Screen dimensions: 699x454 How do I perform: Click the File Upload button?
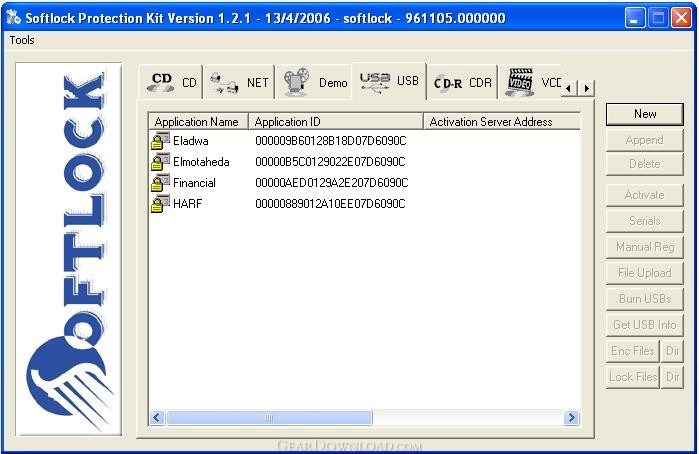645,272
